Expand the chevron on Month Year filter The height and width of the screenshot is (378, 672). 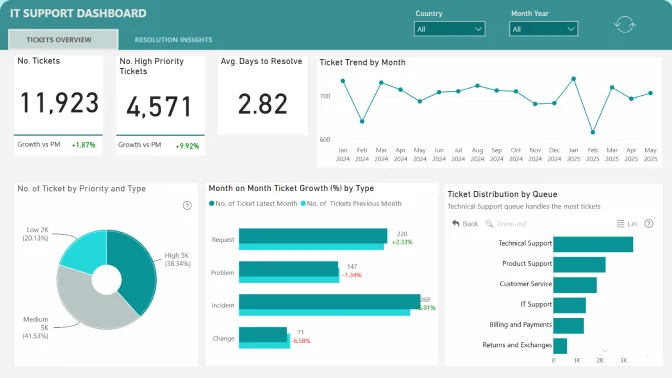tap(571, 29)
